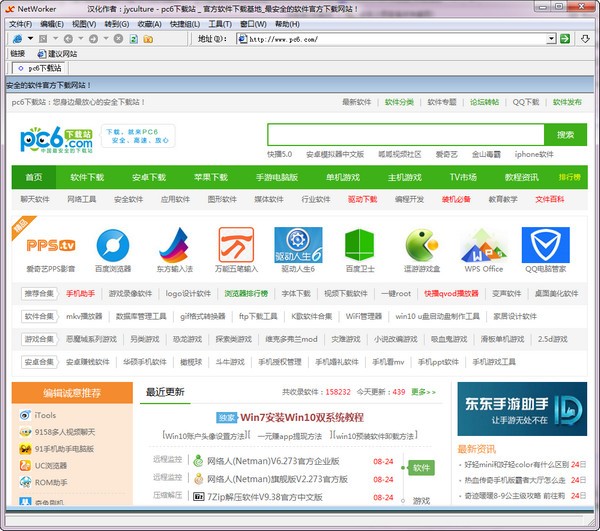The height and width of the screenshot is (531, 600).
Task: Click the 软件分类 top link
Action: pos(399,102)
